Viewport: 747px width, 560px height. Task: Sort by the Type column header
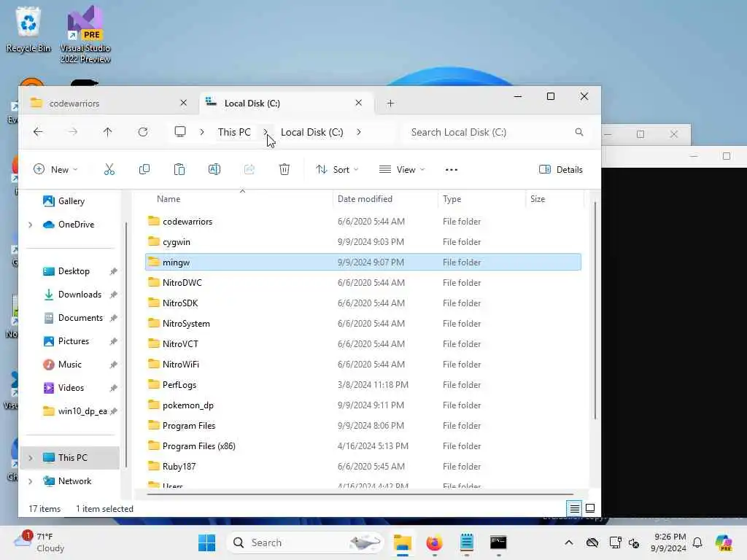481,199
